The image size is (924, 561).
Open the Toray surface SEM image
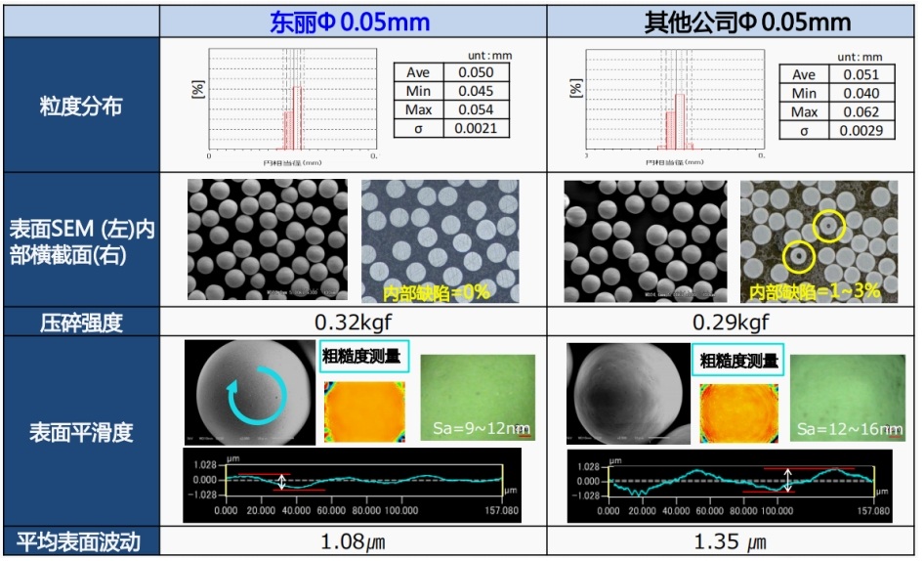[x=267, y=239]
